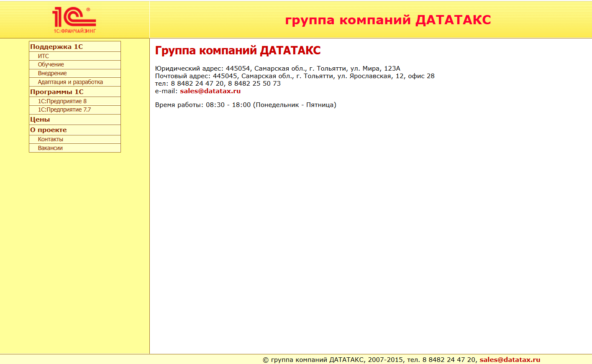Open the Поддержка 1С menu section

(56, 47)
